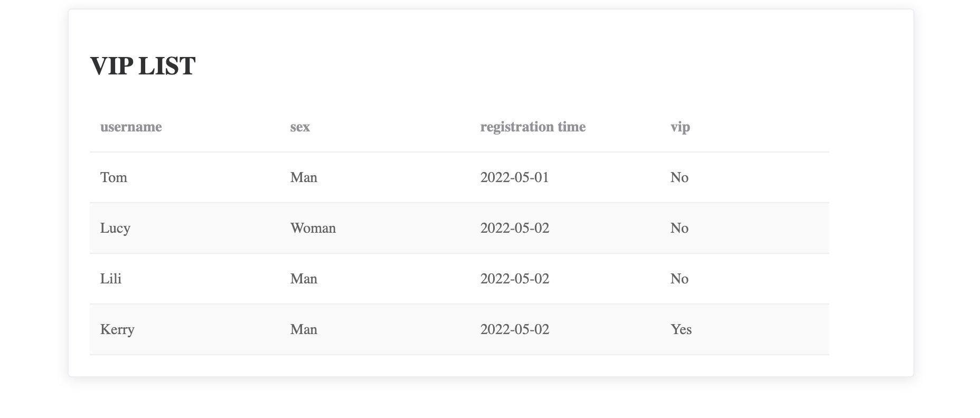Select the Lili username cell
The width and height of the screenshot is (980, 418).
(x=111, y=279)
